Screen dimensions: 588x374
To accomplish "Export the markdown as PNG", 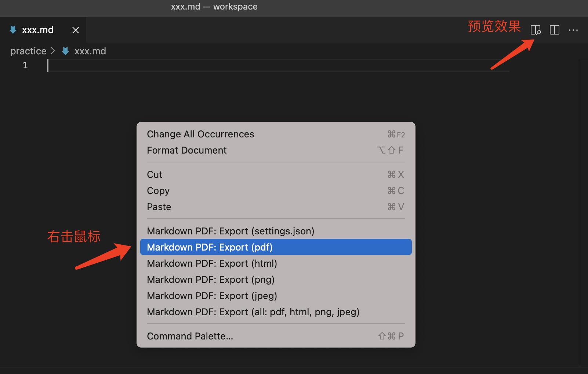I will pyautogui.click(x=211, y=279).
